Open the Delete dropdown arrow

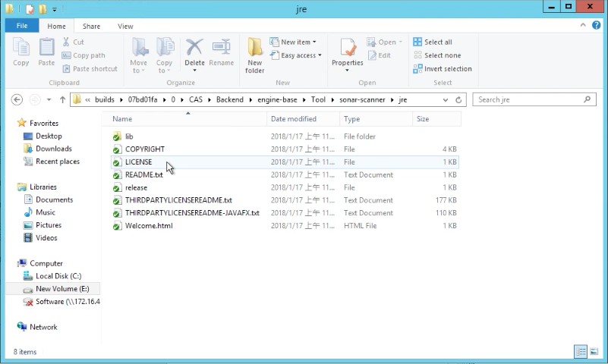[x=194, y=71]
